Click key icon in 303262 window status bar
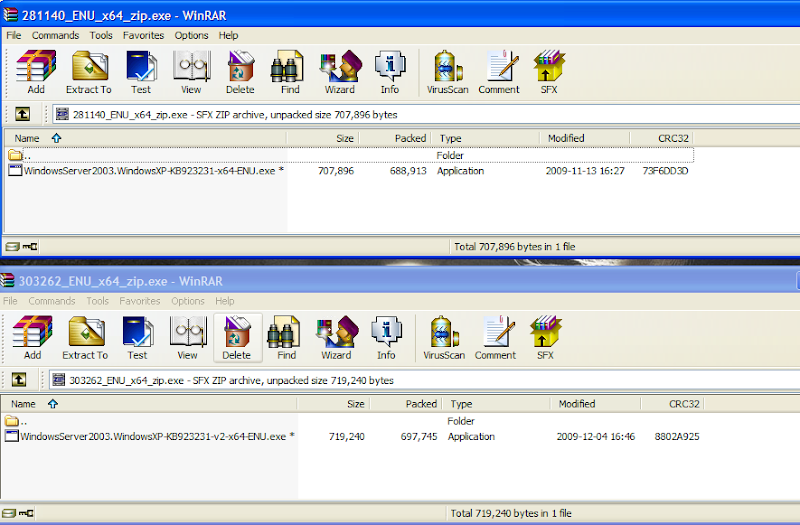The width and height of the screenshot is (800, 525). 27,513
